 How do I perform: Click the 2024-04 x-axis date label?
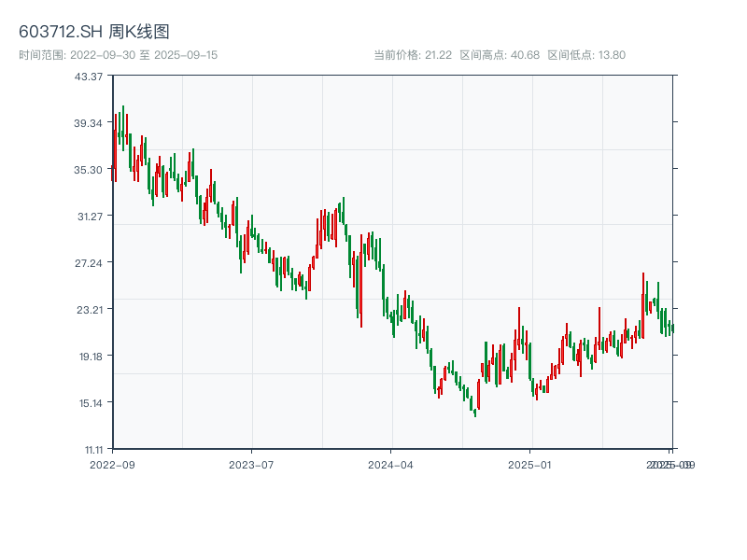point(391,464)
